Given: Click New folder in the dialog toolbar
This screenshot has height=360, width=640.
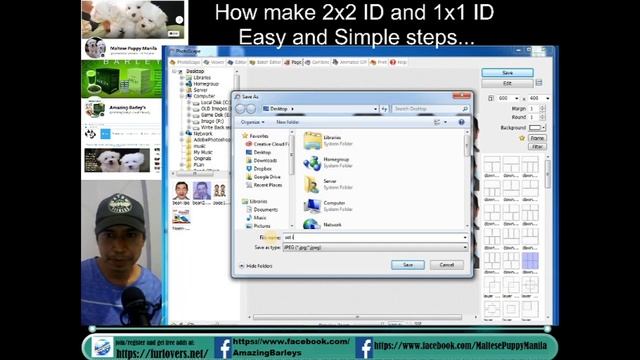Looking at the screenshot, I should point(287,122).
